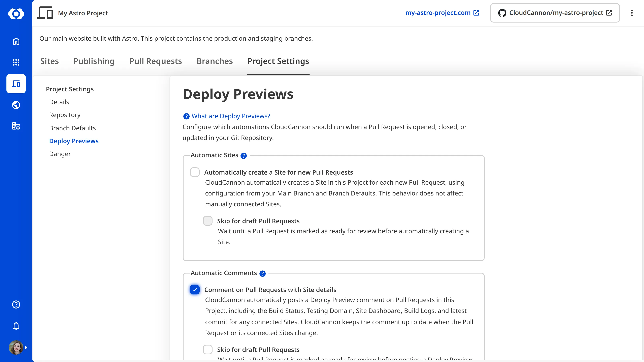Select the Projects devices icon in the sidebar
The width and height of the screenshot is (644, 362).
point(16,84)
